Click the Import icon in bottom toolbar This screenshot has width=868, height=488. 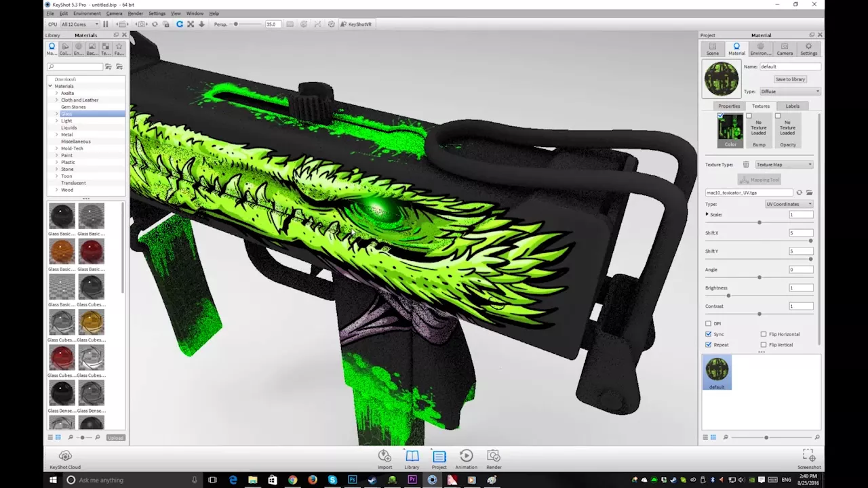(x=384, y=459)
